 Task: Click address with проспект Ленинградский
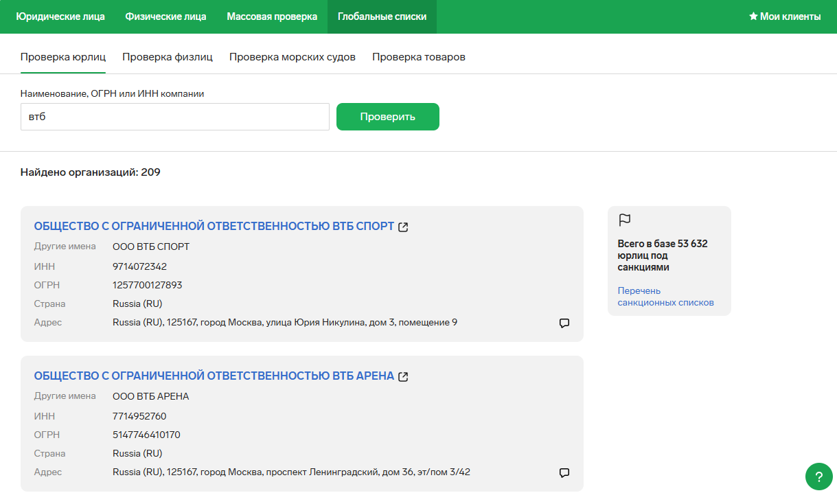(x=291, y=472)
